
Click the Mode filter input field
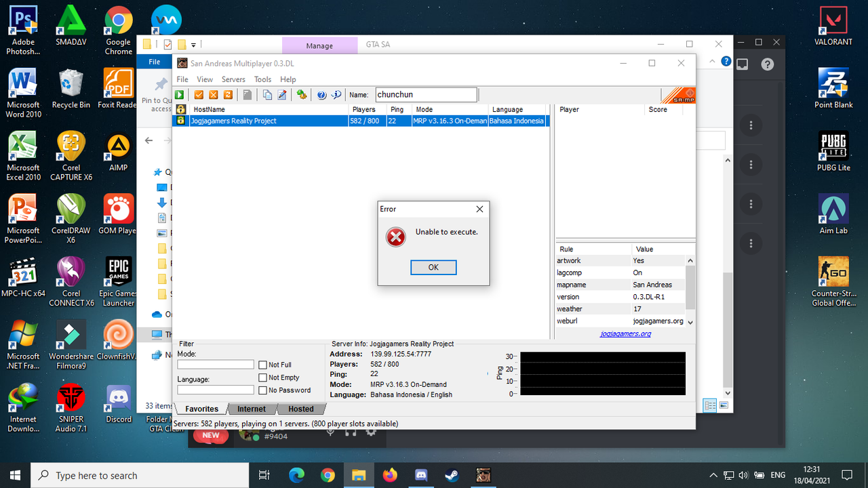pos(216,365)
